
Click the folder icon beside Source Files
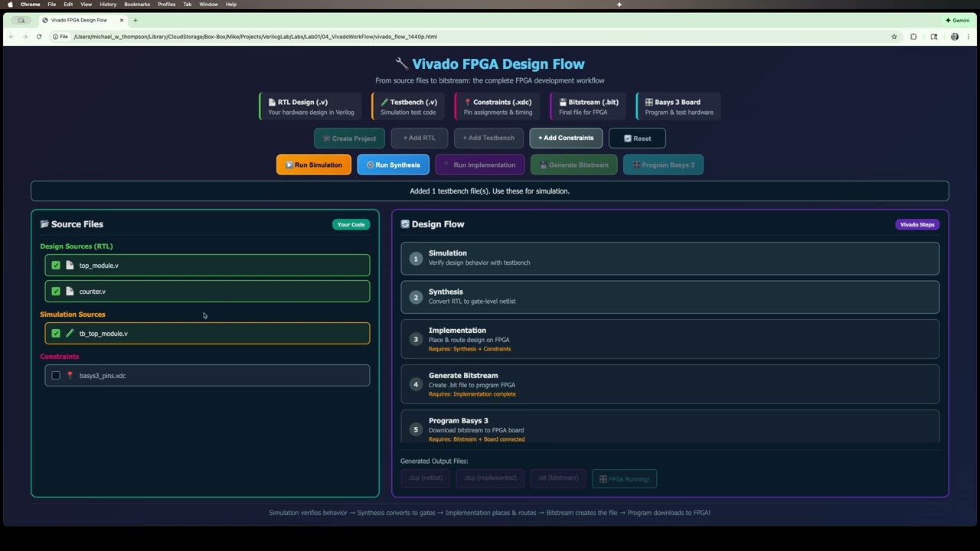pyautogui.click(x=44, y=224)
